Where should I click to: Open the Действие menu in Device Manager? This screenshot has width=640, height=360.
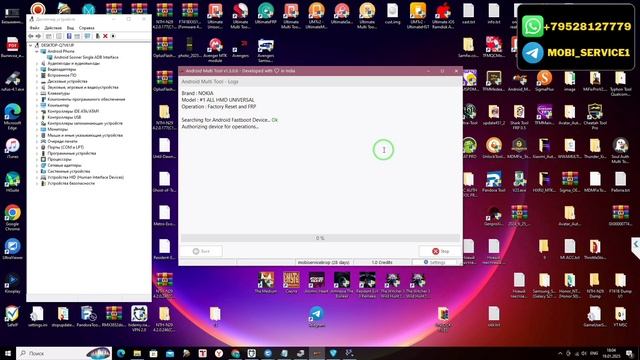(x=53, y=28)
